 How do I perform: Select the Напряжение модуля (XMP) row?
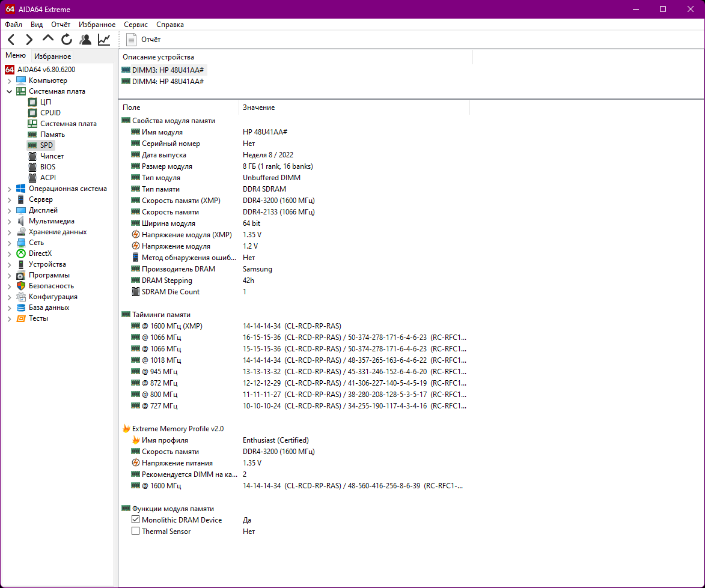[x=295, y=235]
